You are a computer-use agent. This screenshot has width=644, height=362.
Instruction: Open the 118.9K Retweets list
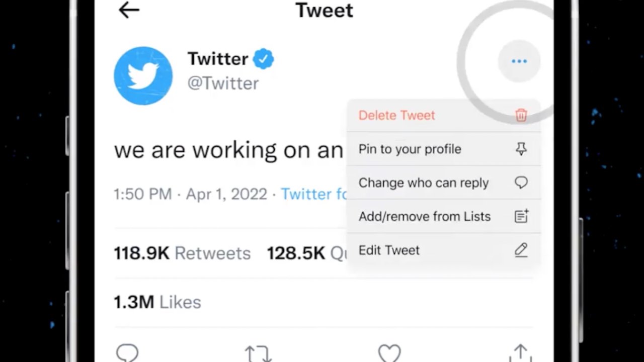[182, 253]
